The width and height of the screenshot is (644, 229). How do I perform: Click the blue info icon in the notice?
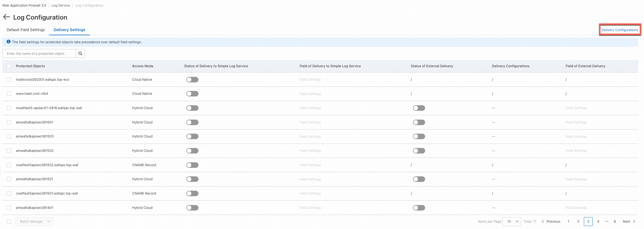(9, 42)
